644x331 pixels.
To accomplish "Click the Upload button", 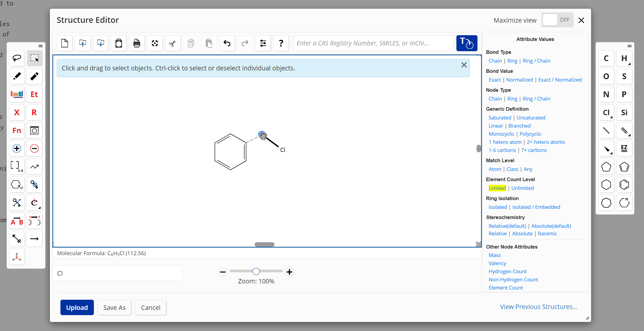I will 77,308.
